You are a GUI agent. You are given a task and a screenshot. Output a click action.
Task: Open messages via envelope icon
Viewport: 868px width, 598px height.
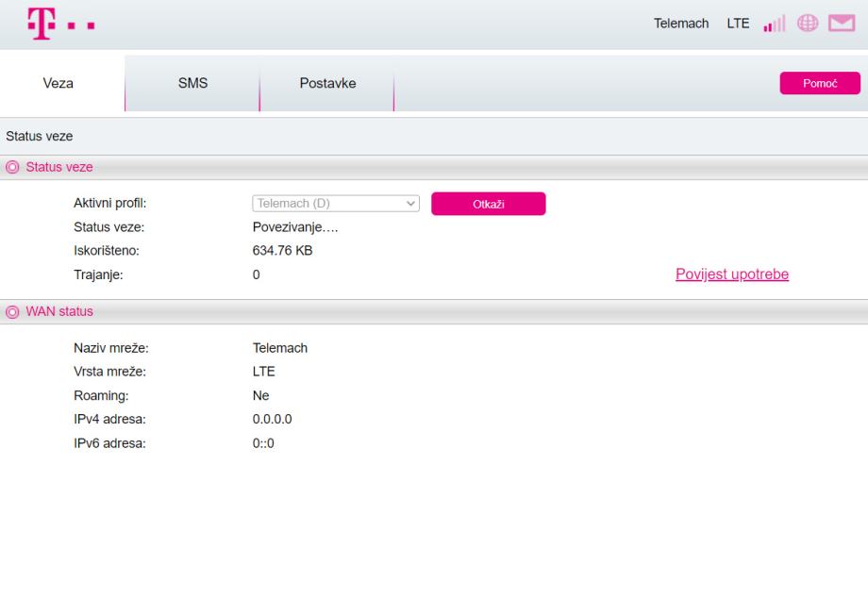click(842, 24)
